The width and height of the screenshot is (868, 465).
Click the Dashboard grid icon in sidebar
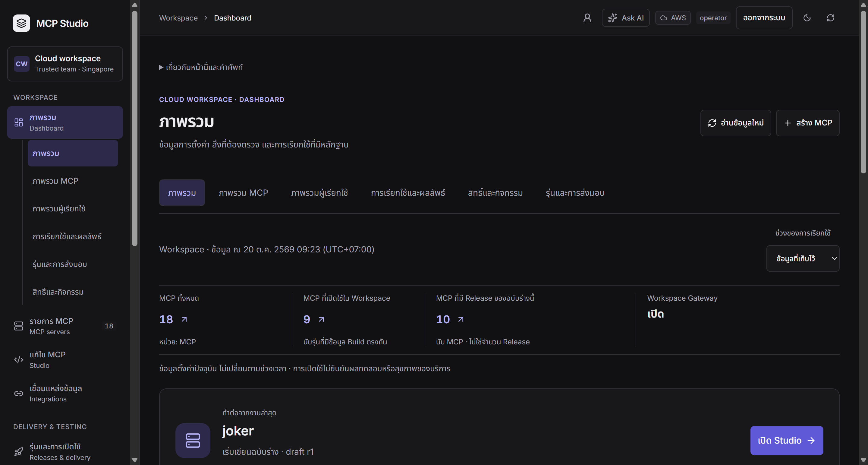[18, 122]
